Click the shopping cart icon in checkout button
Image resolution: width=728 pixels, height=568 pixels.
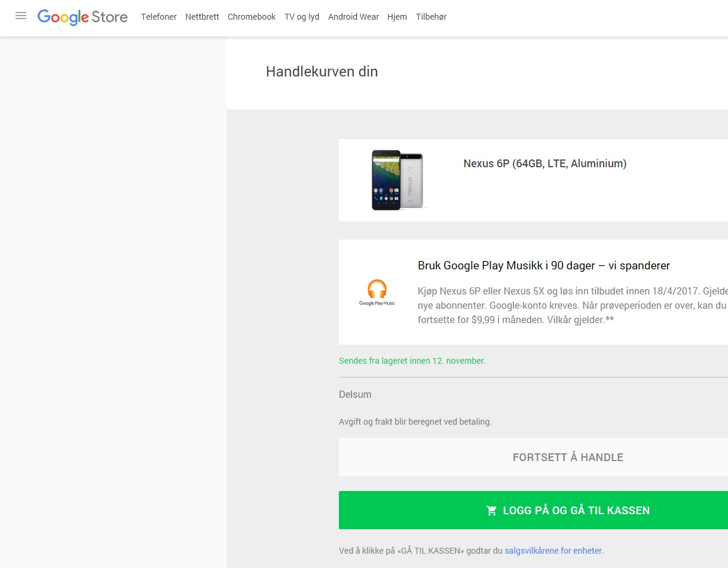click(x=492, y=511)
